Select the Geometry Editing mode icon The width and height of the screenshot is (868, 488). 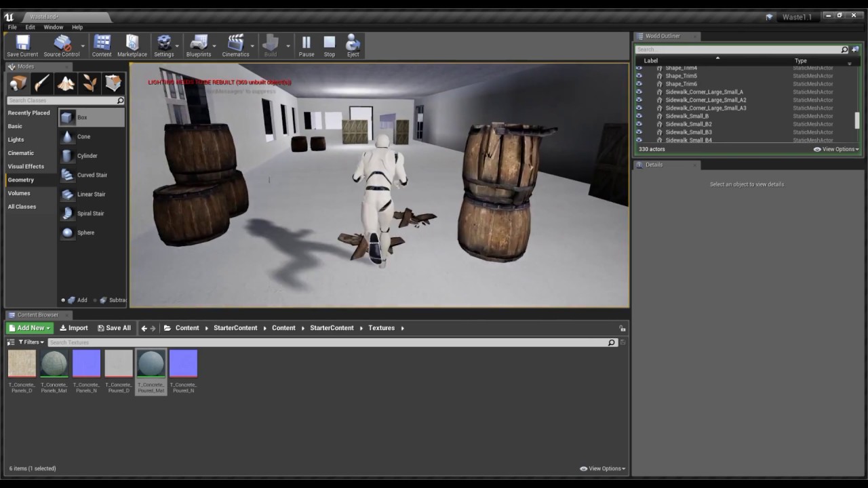coord(113,83)
